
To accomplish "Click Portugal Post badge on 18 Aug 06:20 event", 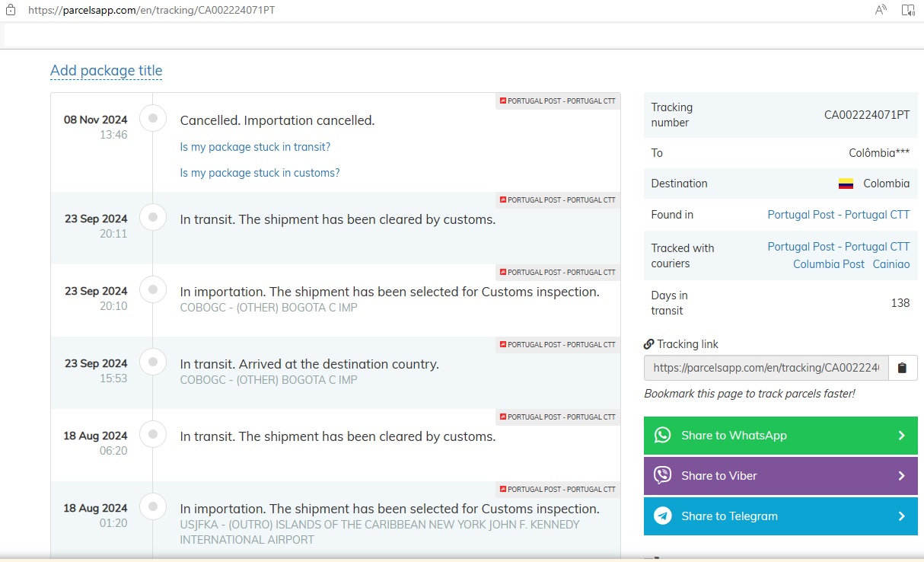I will (x=558, y=417).
